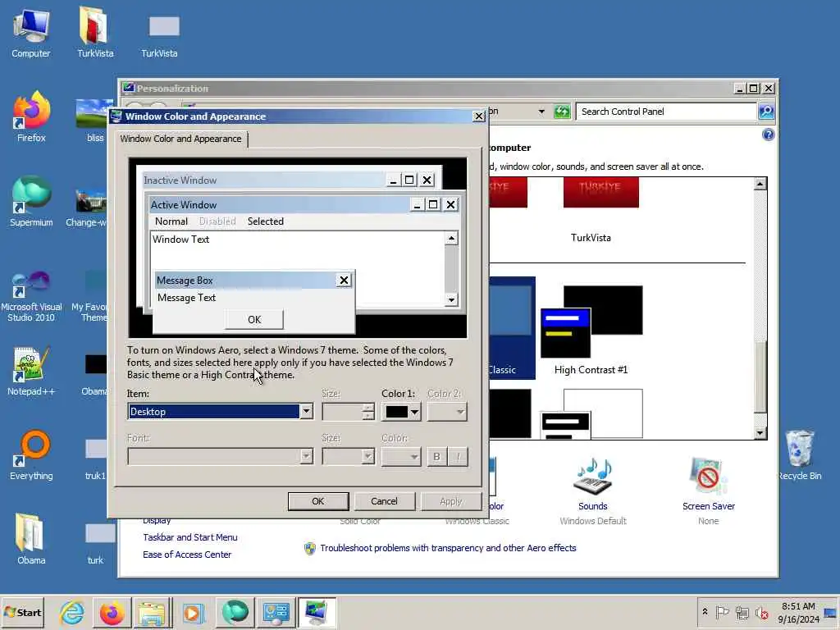The height and width of the screenshot is (630, 840).
Task: Select the white high contrast theme thumbnail
Action: (x=591, y=414)
